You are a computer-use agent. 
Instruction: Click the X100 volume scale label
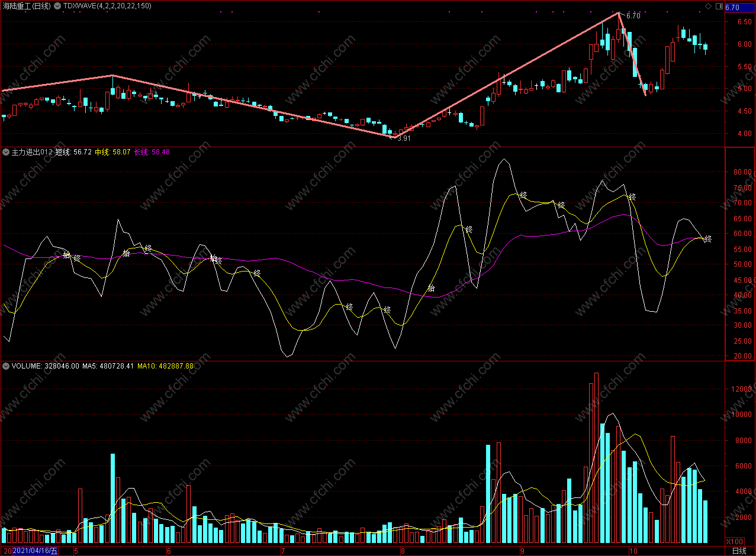tap(735, 541)
